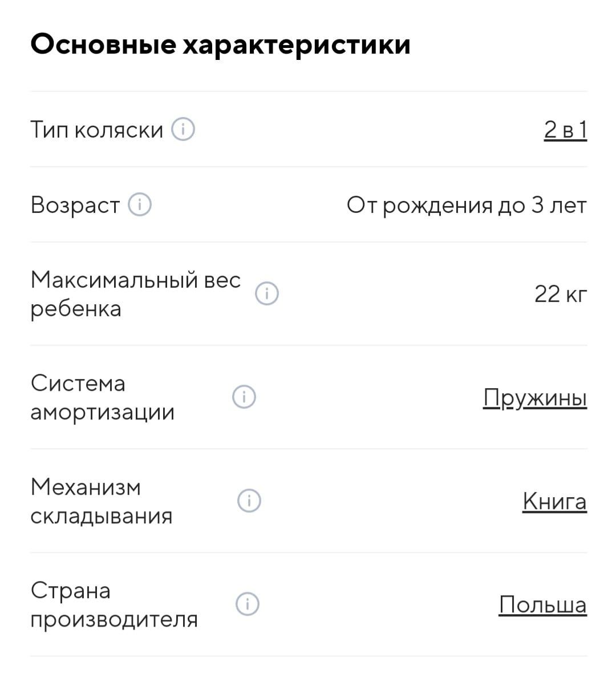616x694 pixels.
Task: Select the Основные характеристики heading
Action: tap(220, 45)
